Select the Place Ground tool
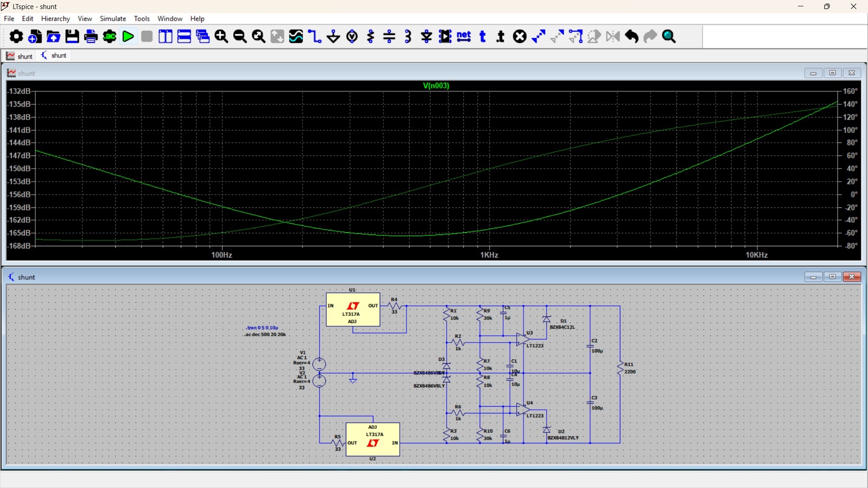 334,37
